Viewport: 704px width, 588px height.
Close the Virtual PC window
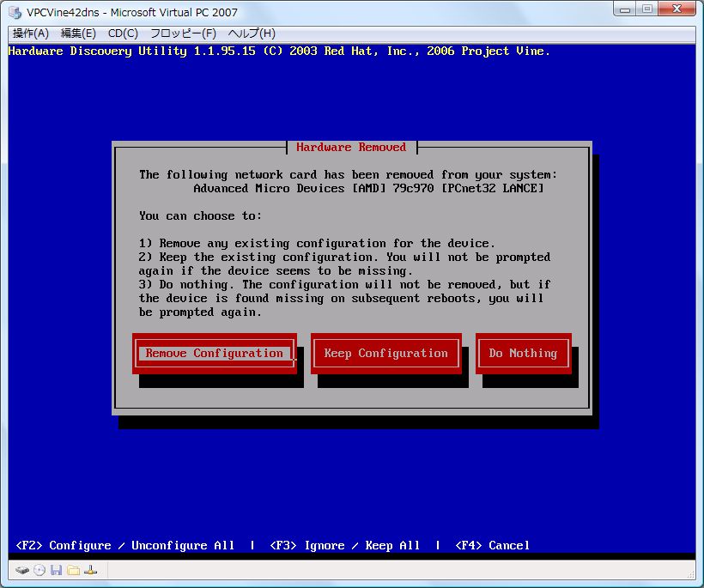[677, 9]
